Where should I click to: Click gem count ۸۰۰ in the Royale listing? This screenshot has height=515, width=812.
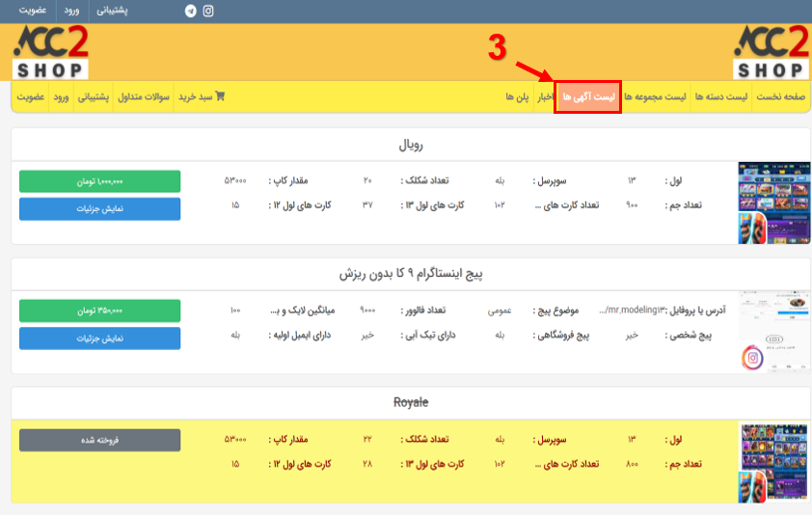[632, 464]
